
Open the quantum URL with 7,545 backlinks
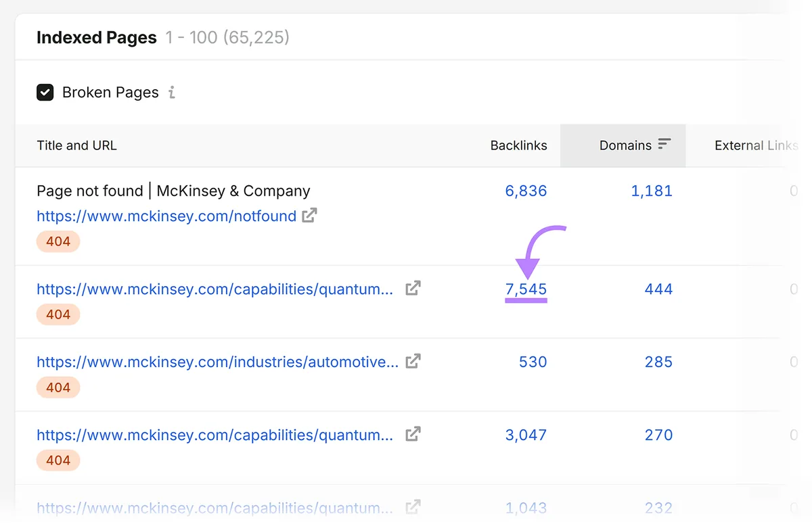pyautogui.click(x=215, y=289)
